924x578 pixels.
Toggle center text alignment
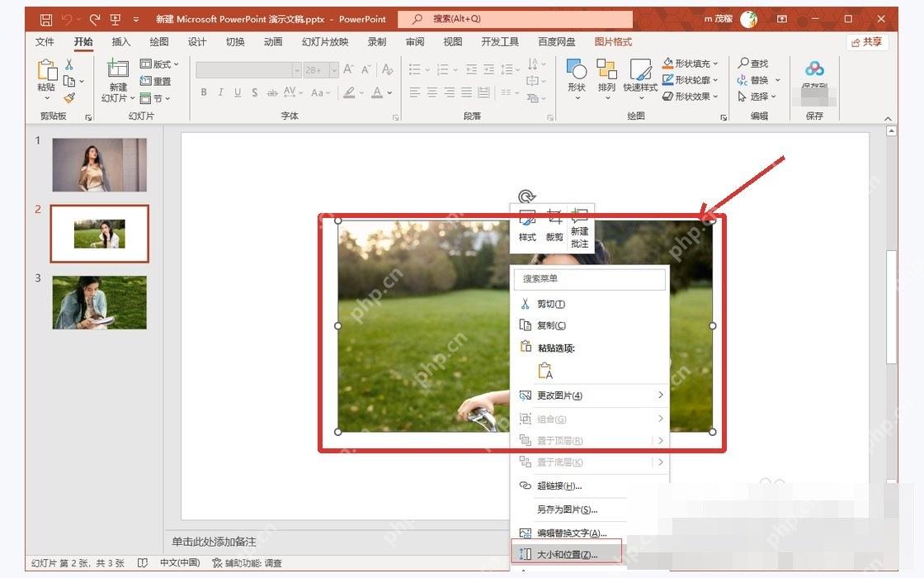coord(432,92)
